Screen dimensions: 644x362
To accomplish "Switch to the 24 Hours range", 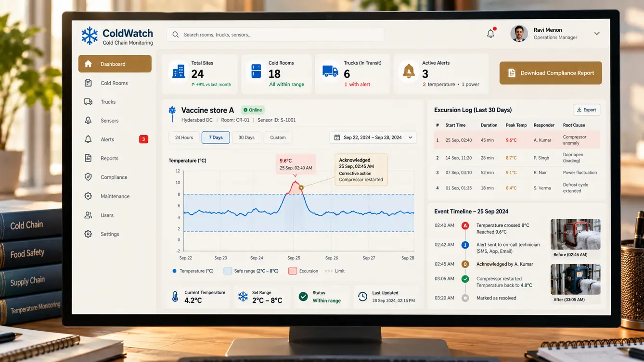I will point(184,137).
